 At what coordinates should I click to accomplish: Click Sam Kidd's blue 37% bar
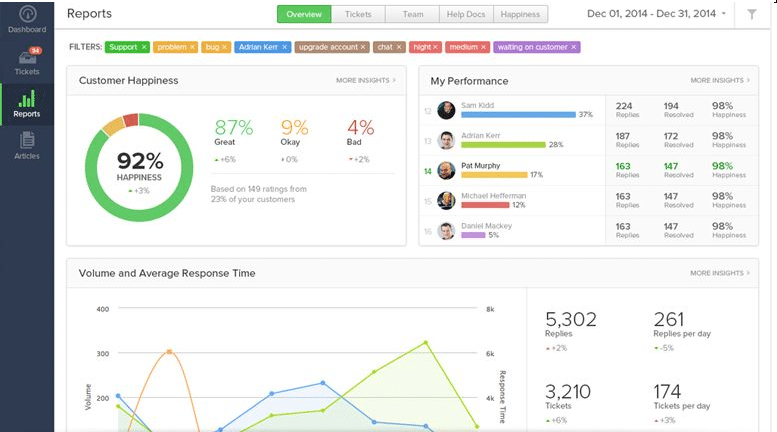click(x=518, y=114)
